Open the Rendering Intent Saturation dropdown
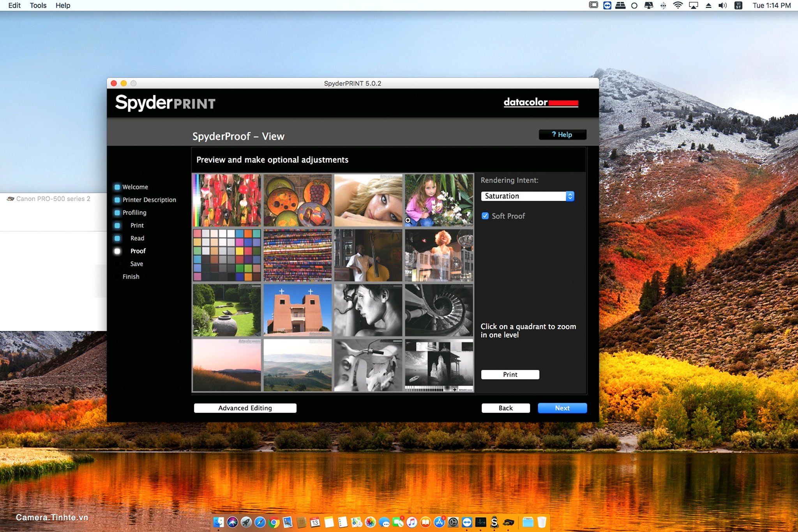The width and height of the screenshot is (798, 532). (x=528, y=196)
